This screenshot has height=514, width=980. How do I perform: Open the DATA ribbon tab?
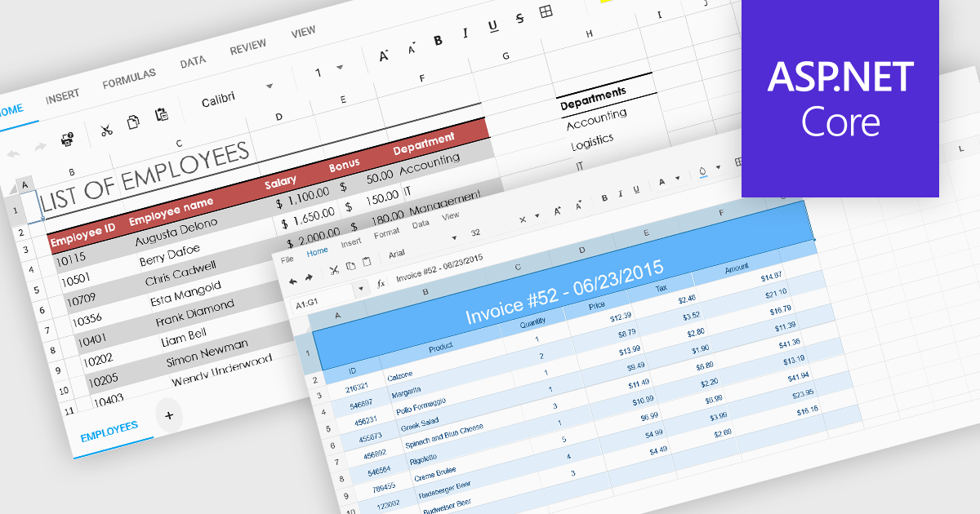click(x=193, y=61)
